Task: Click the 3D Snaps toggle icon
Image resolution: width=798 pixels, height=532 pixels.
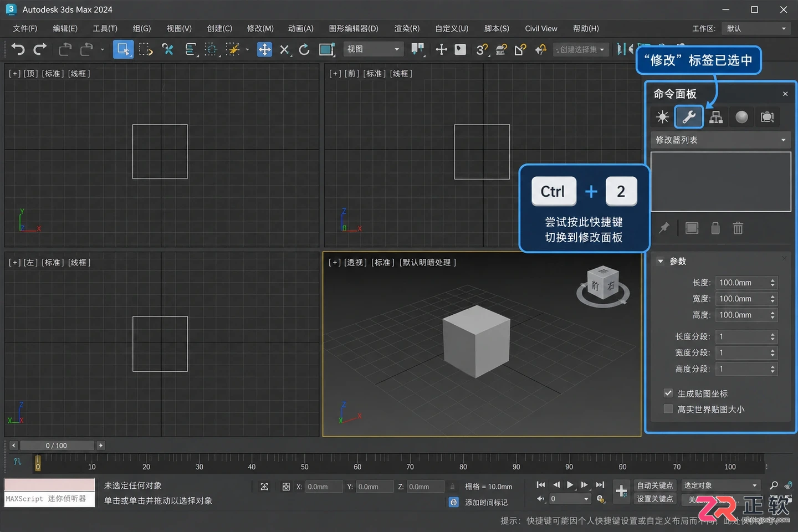Action: click(482, 50)
